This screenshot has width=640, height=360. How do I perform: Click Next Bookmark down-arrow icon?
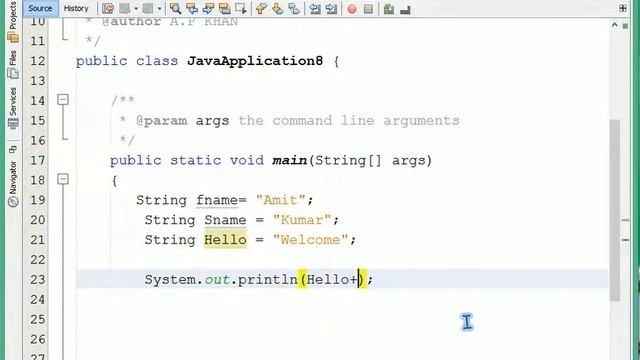coord(278,9)
